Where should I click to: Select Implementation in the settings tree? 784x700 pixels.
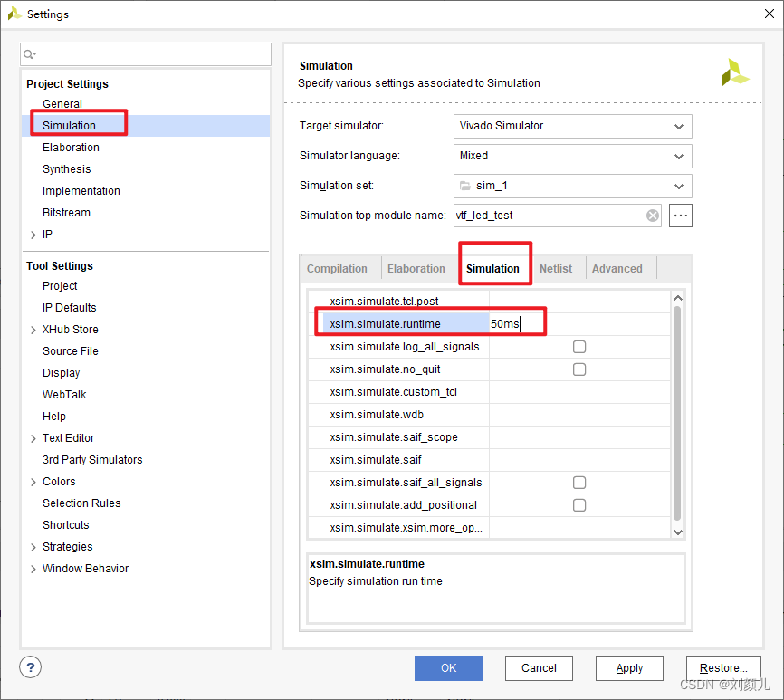(x=81, y=190)
